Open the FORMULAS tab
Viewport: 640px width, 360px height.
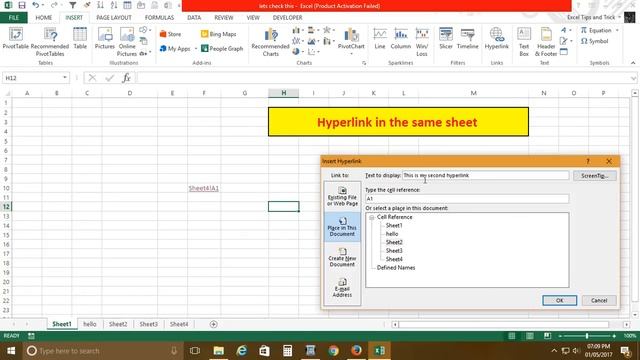click(159, 18)
